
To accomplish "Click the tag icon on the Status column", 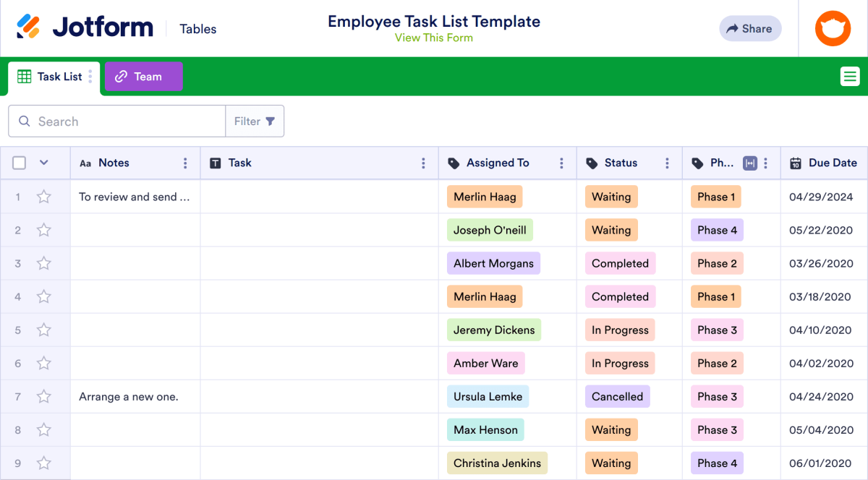I will [x=593, y=163].
